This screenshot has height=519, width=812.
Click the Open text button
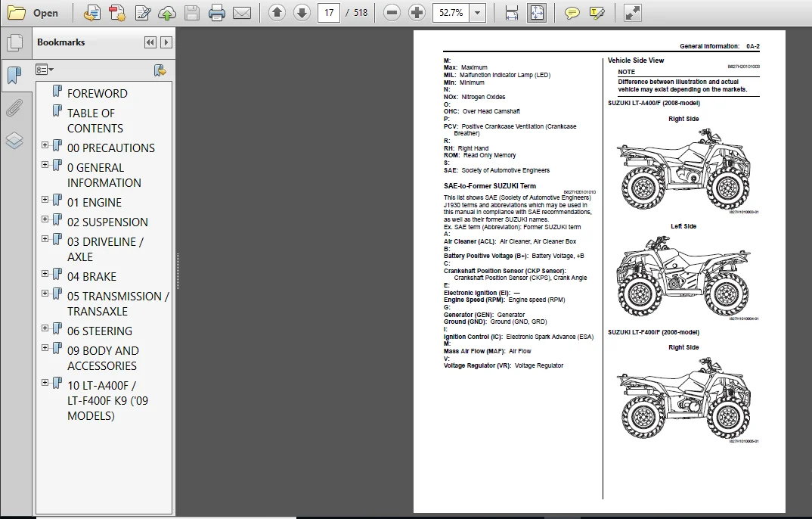point(45,13)
